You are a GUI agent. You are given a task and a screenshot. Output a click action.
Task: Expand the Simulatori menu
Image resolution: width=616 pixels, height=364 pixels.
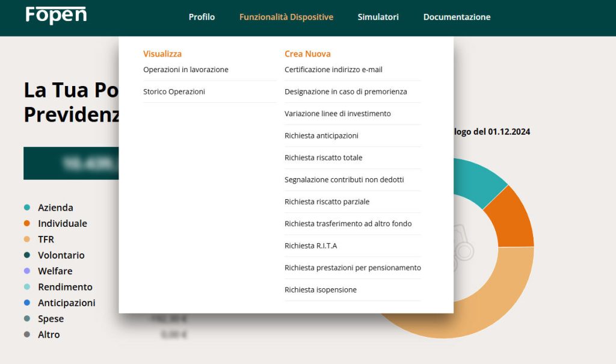(378, 17)
